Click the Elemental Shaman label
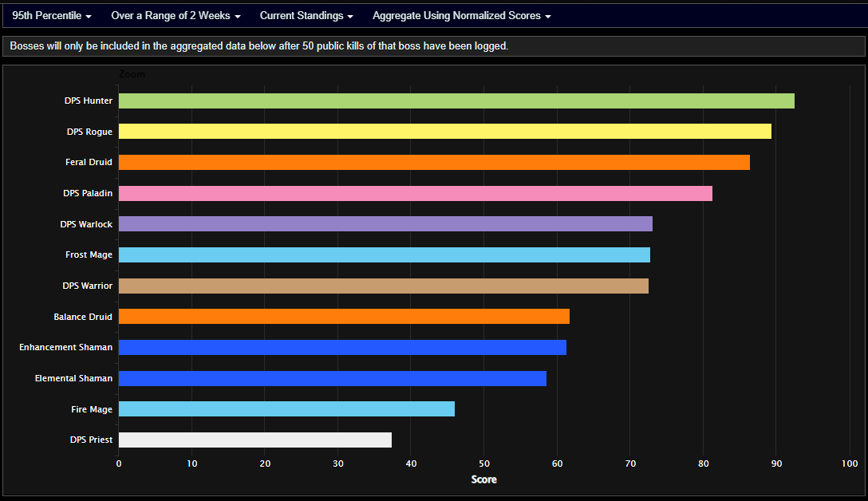The height and width of the screenshot is (501, 868). tap(73, 378)
